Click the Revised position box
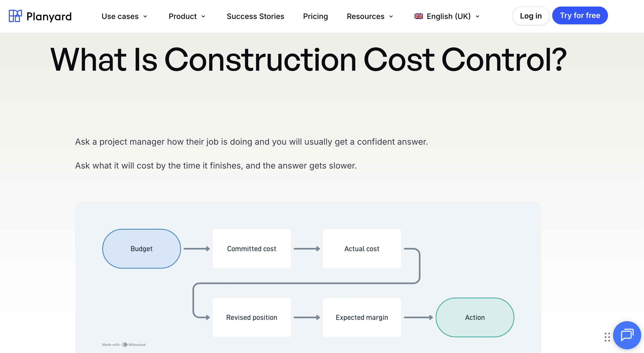Image resolution: width=644 pixels, height=353 pixels. tap(252, 317)
